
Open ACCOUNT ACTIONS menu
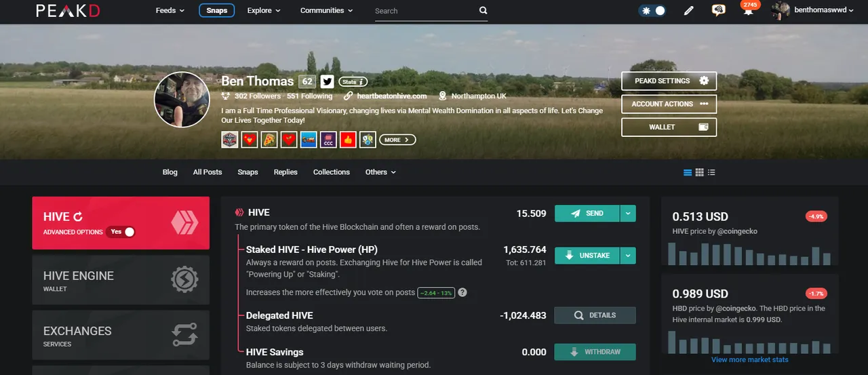[x=669, y=104]
